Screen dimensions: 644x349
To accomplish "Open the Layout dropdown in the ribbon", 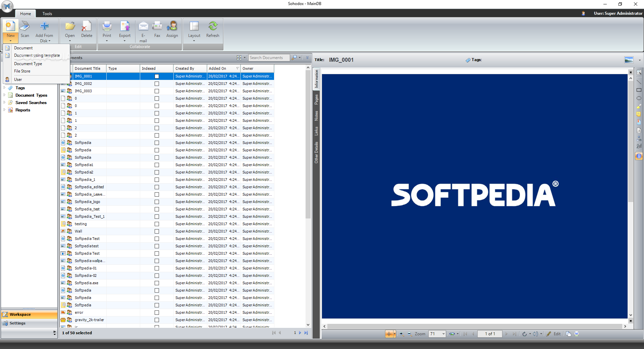I will [x=194, y=41].
